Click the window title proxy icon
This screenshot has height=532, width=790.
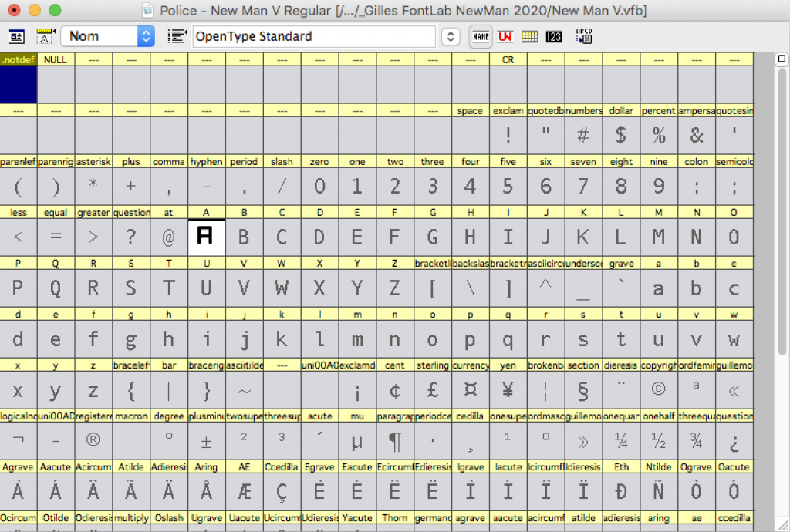[x=150, y=11]
